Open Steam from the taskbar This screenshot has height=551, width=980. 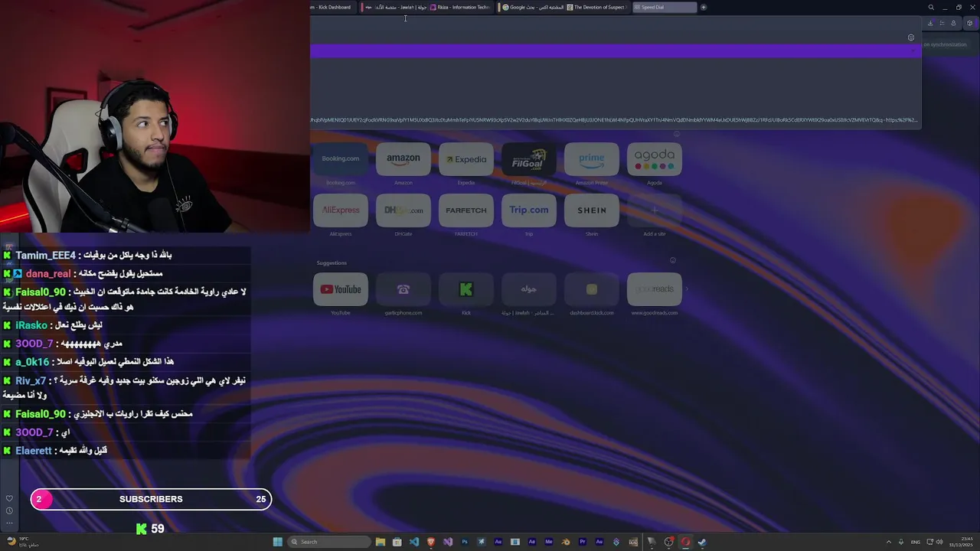[701, 542]
